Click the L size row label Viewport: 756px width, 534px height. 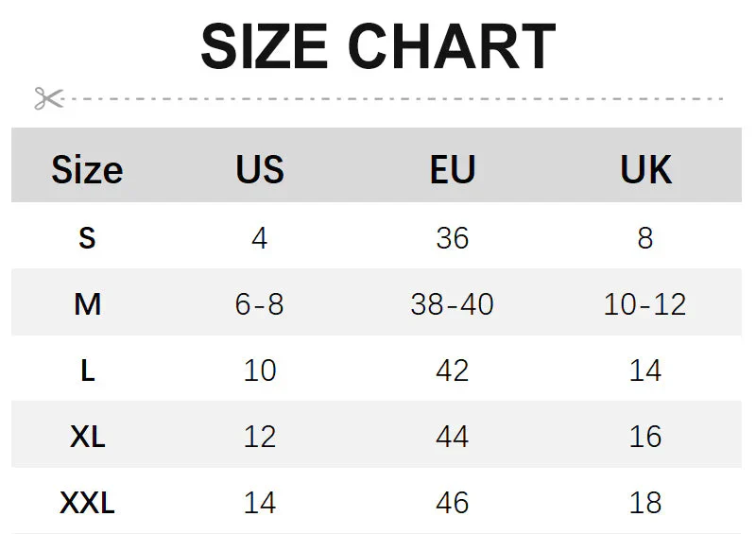click(87, 370)
